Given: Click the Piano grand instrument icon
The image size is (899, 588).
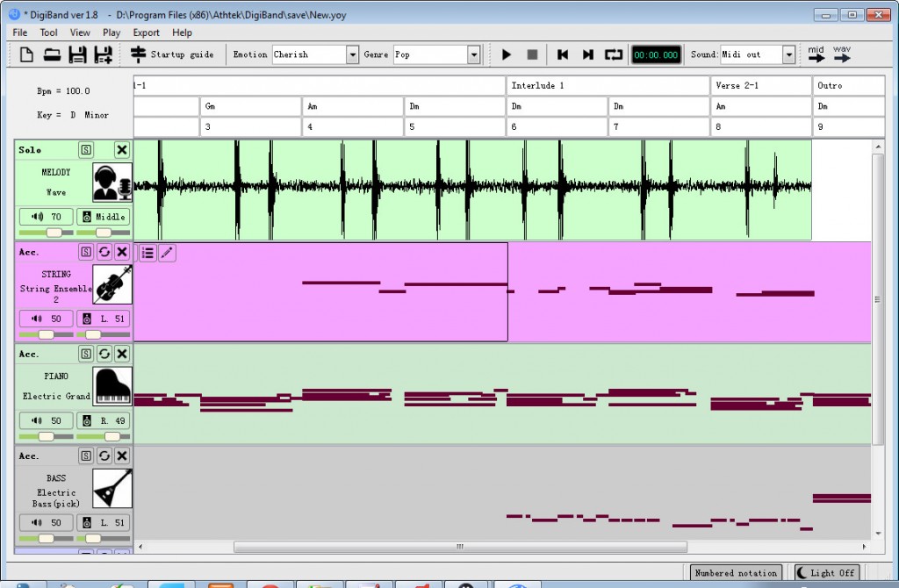Looking at the screenshot, I should (x=111, y=386).
